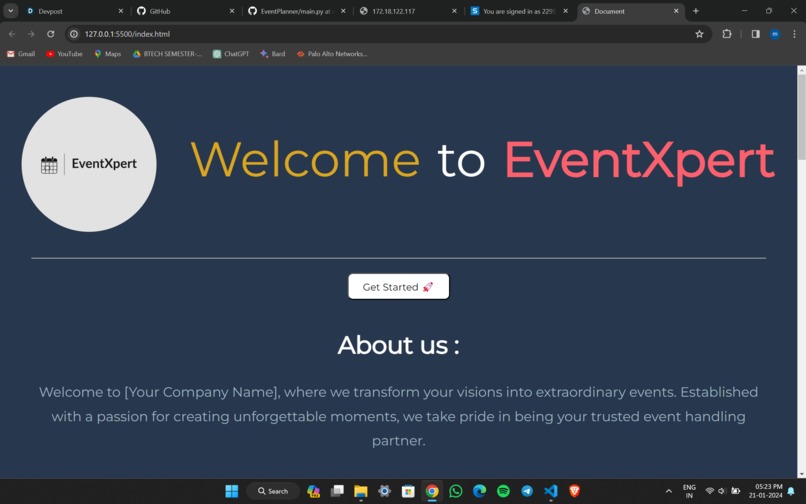Open the Wi-Fi network tray icon
The height and width of the screenshot is (504, 806).
709,491
